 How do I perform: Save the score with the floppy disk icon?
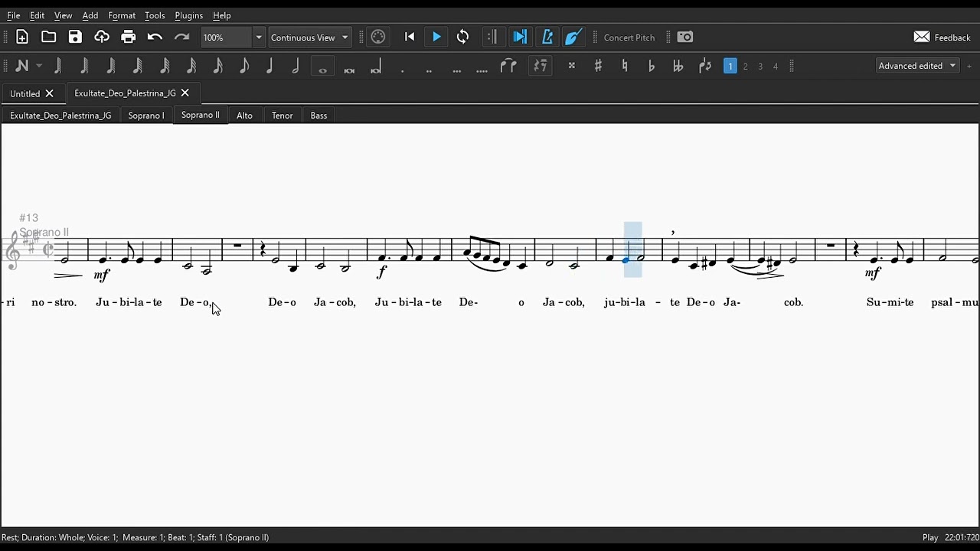click(75, 37)
